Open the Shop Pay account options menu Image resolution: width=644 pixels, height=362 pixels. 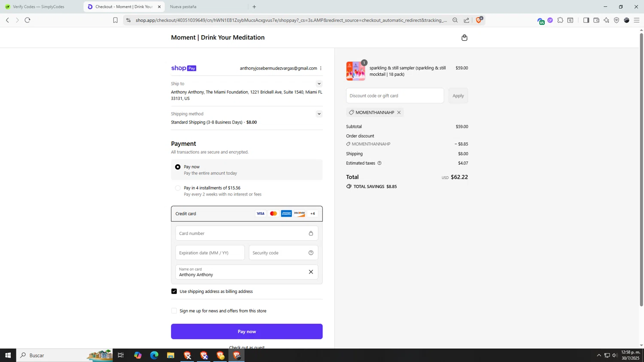pos(321,68)
